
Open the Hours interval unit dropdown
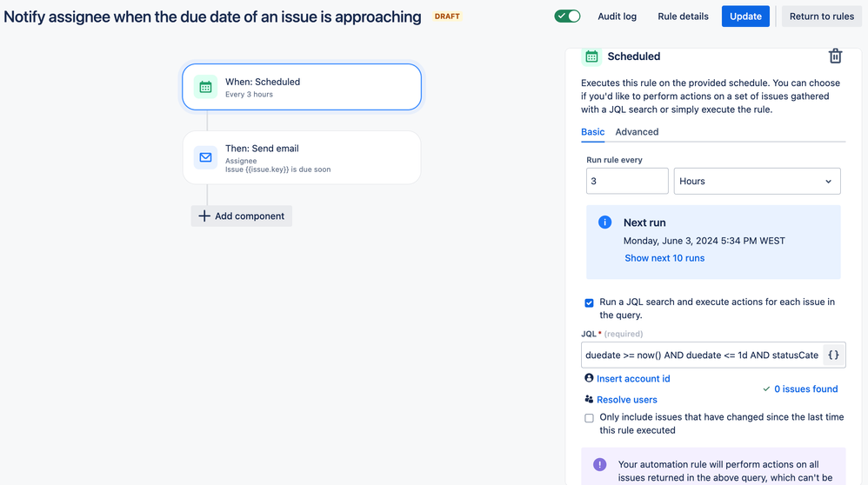[757, 181]
